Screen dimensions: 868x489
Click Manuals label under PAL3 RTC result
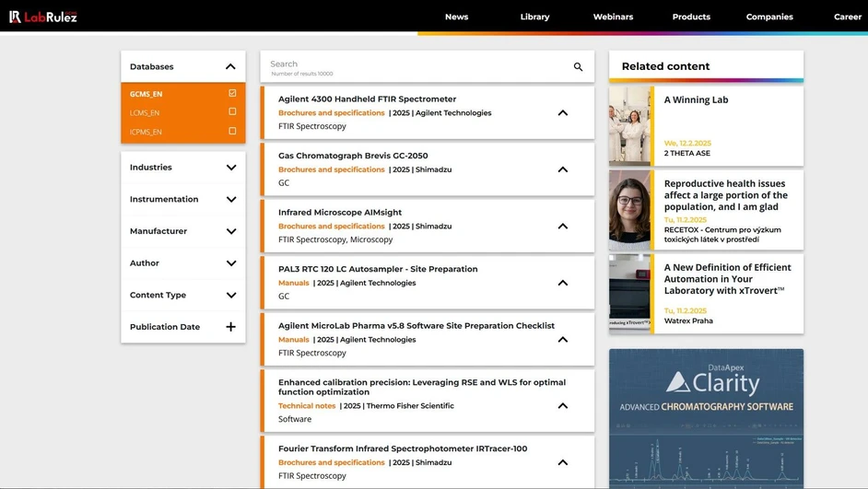(x=293, y=283)
